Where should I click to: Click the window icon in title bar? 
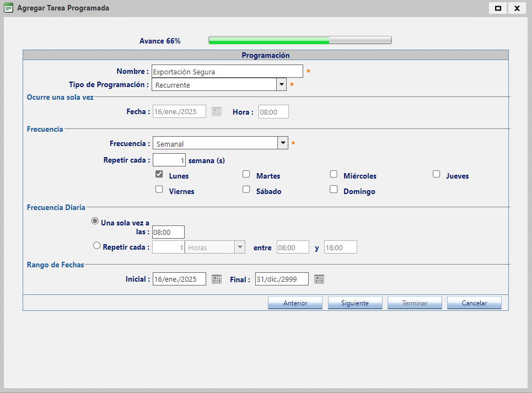point(9,8)
